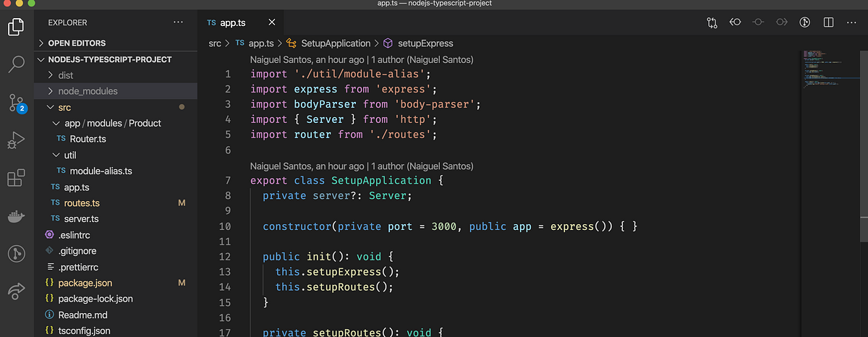Expand the node_modules folder
Viewport: 868px width, 337px height.
(116, 91)
